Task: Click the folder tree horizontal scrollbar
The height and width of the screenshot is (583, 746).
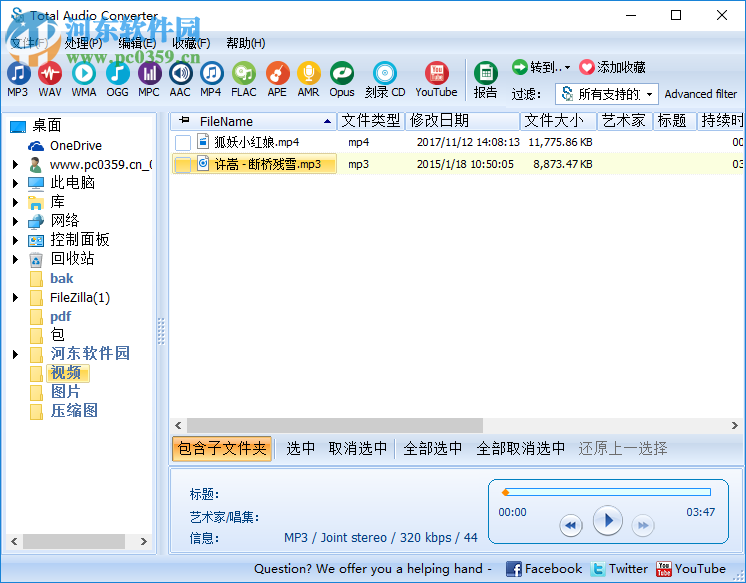Action: pos(74,541)
